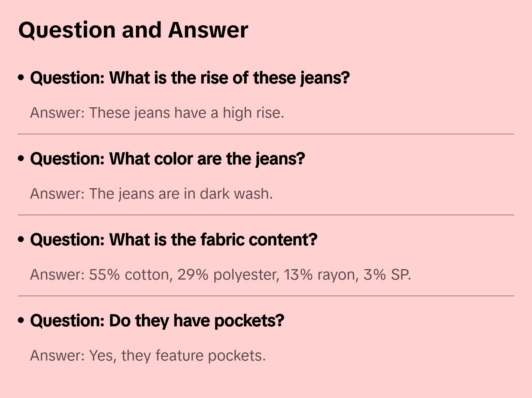
Task: Click the '13% rayon' text
Action: (320, 275)
